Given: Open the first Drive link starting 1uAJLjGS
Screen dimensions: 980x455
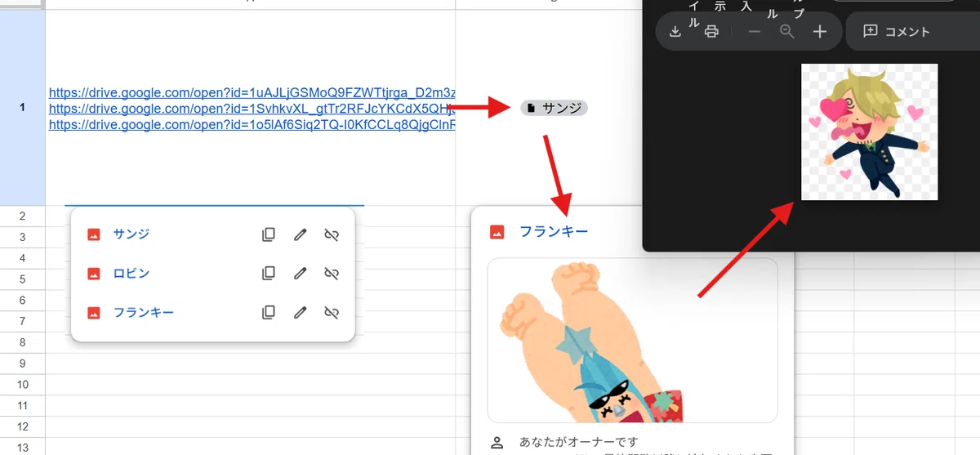Looking at the screenshot, I should coord(252,92).
